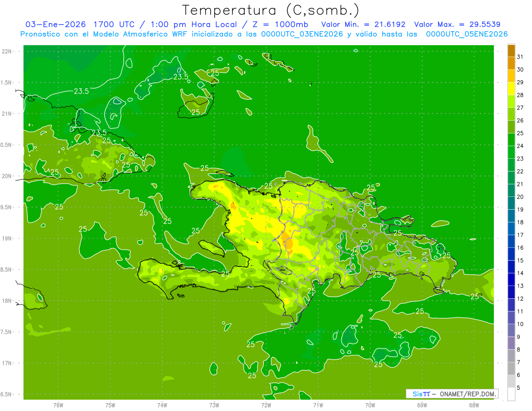532x411 pixels.
Task: Click teal legend swatch between 20 and 21
Action: pos(511,191)
